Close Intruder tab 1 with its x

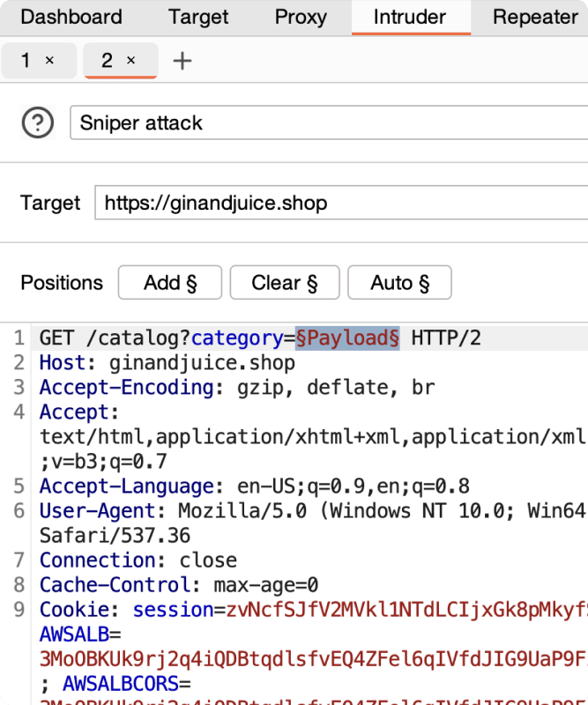pyautogui.click(x=49, y=60)
